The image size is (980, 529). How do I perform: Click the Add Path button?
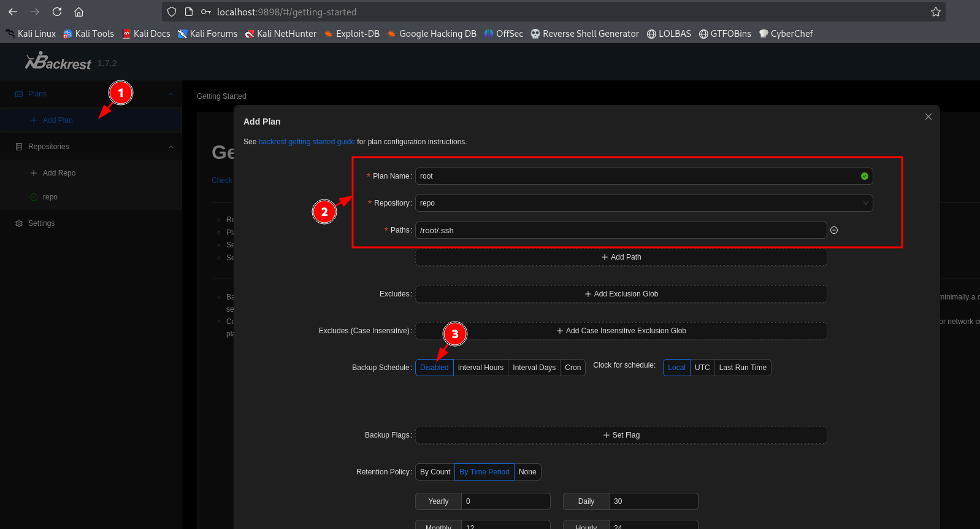(621, 257)
